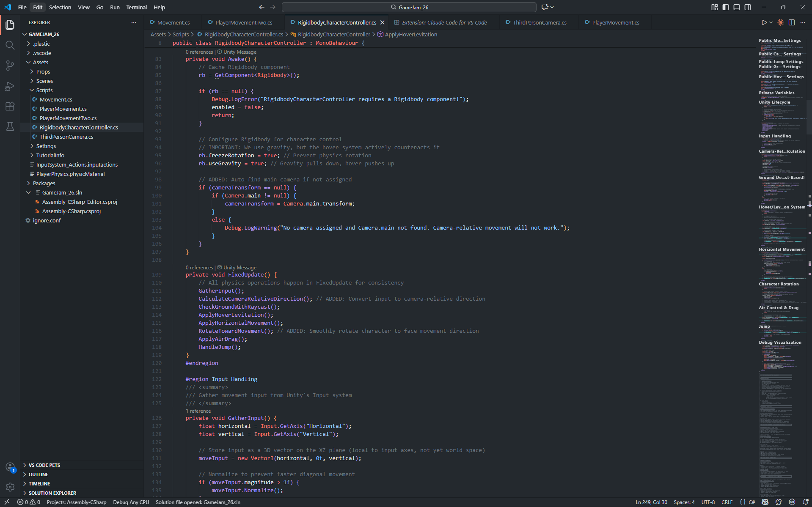812x507 pixels.
Task: Open the Search view in activity bar
Action: tap(10, 45)
